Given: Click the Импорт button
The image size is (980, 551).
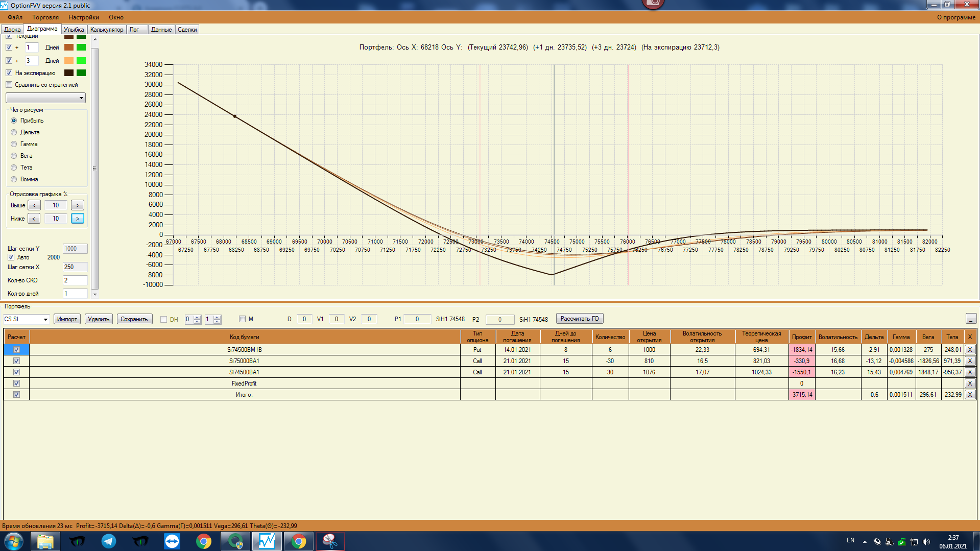Looking at the screenshot, I should [x=67, y=319].
